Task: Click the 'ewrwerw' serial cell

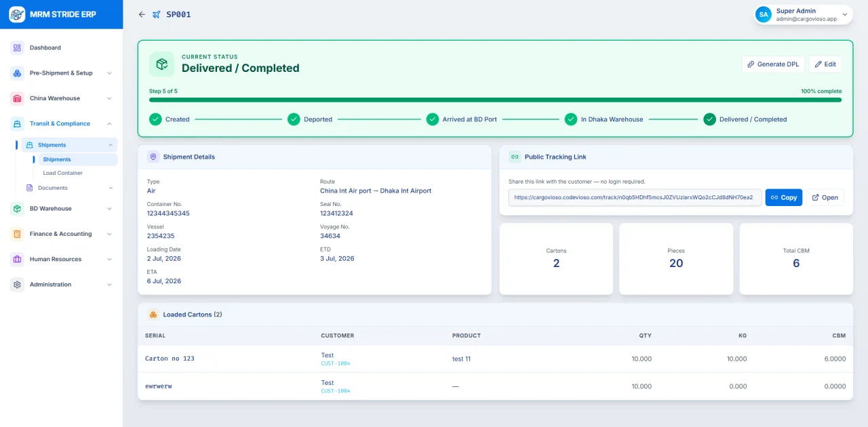Action: (159, 386)
